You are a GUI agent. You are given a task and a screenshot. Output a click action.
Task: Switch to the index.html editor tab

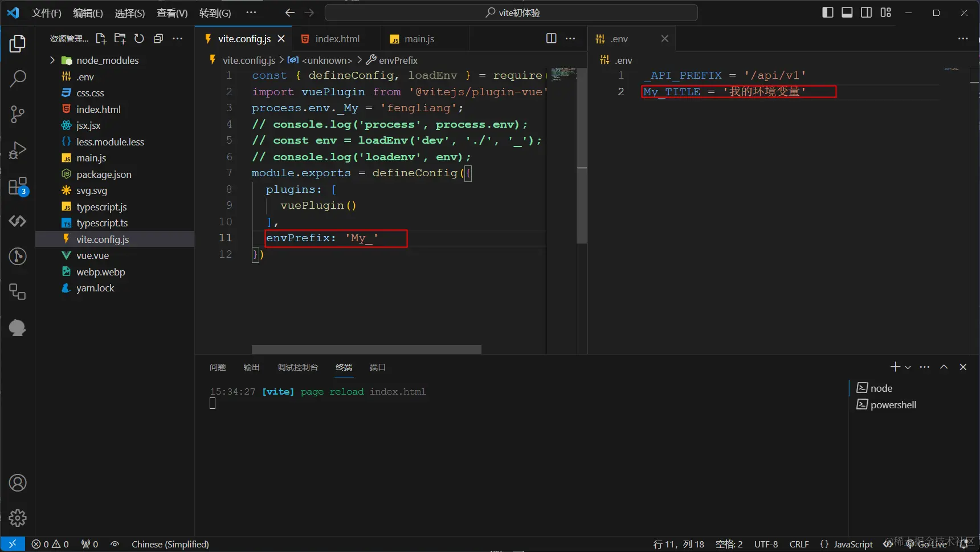click(x=337, y=39)
